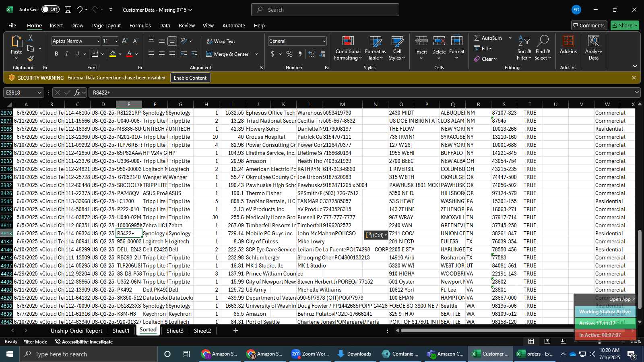Click the Paste clipboard icon

tap(17, 41)
